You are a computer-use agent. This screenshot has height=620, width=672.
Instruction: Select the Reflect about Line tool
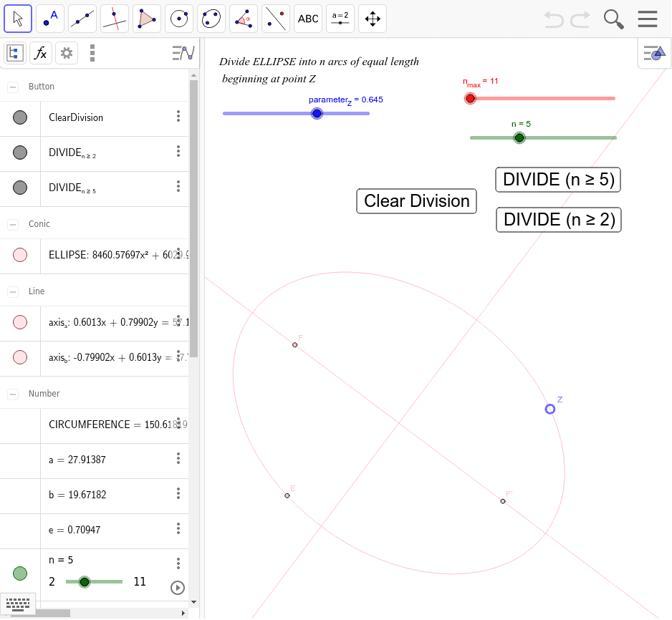click(x=276, y=19)
